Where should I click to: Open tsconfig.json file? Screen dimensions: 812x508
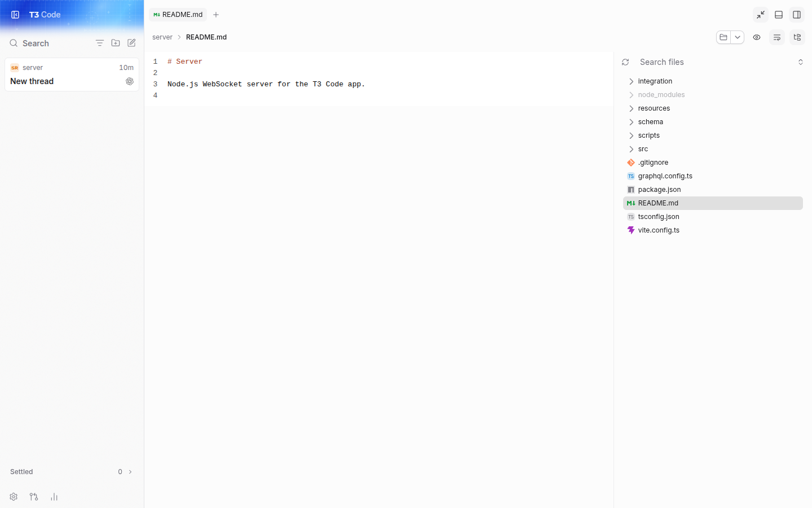713,217
